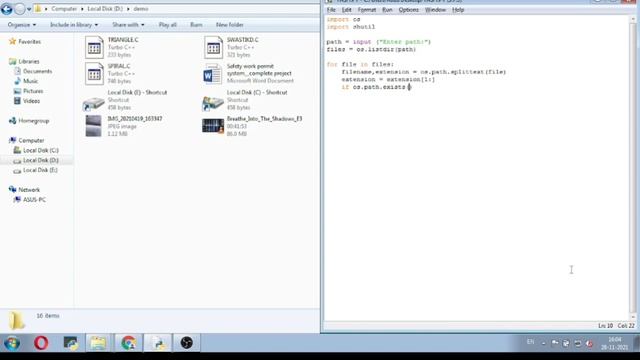Click demo in the address breadcrumb
This screenshot has width=640, height=360.
click(141, 9)
